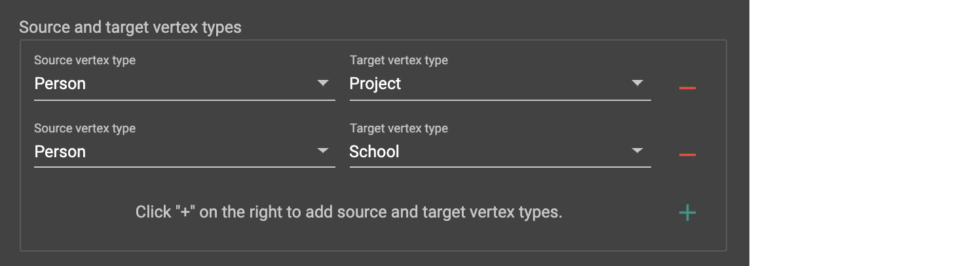Click the second row's Source vertex type label
The image size is (980, 266).
(x=85, y=128)
